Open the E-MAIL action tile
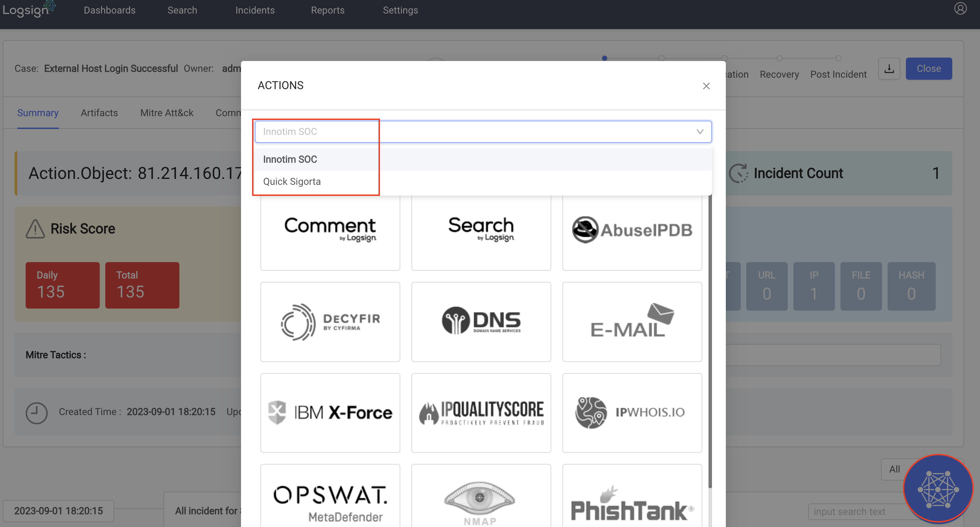 click(632, 321)
